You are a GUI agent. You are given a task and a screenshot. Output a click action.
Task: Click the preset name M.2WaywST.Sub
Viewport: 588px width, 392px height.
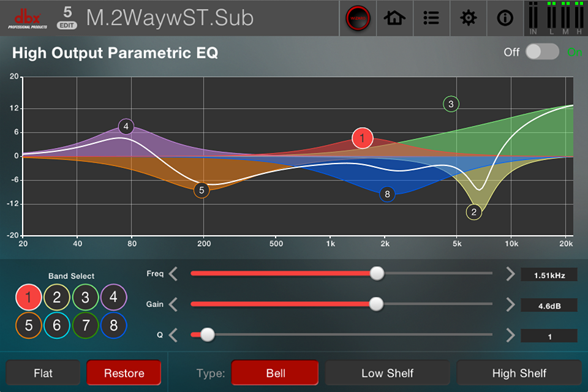[170, 18]
